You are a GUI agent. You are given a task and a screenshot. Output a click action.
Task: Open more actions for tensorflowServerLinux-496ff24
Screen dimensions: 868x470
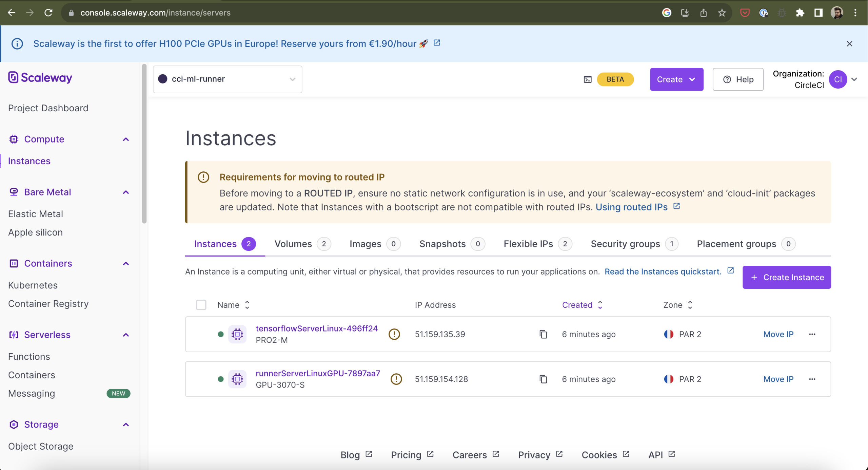[812, 334]
